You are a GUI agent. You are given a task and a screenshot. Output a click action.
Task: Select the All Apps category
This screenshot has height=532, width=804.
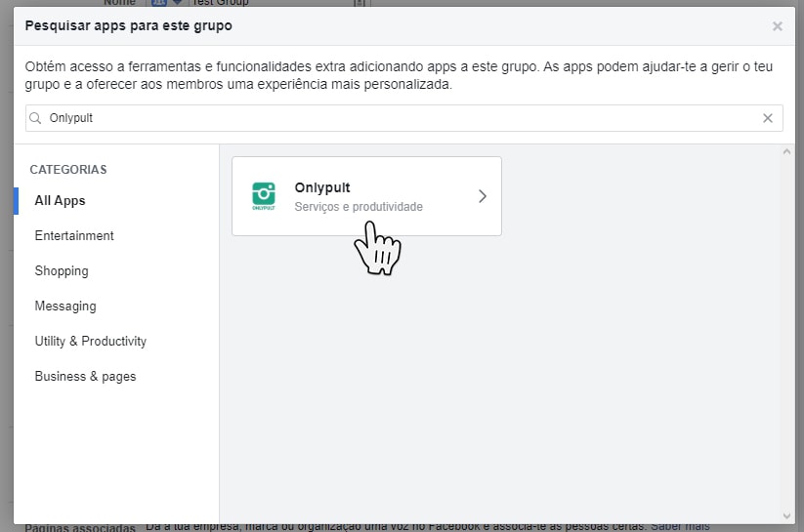click(60, 200)
